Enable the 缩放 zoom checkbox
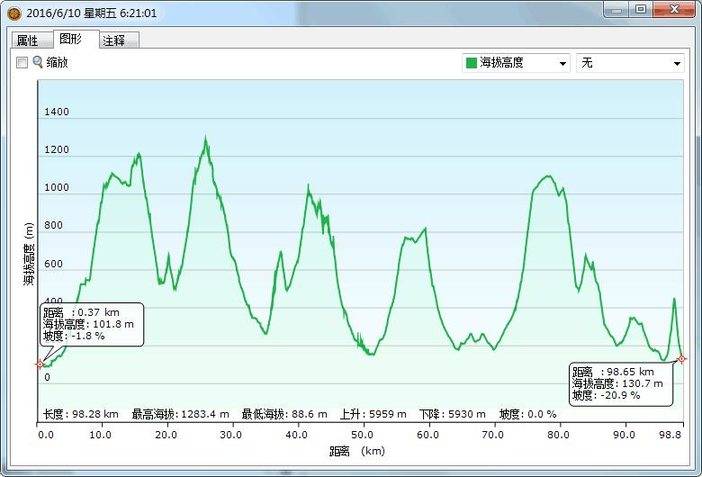 pos(22,62)
